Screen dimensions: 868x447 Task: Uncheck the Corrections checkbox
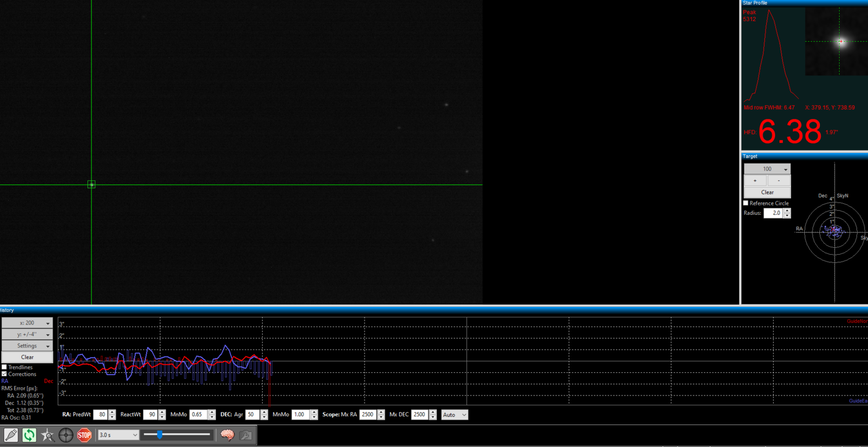point(4,374)
